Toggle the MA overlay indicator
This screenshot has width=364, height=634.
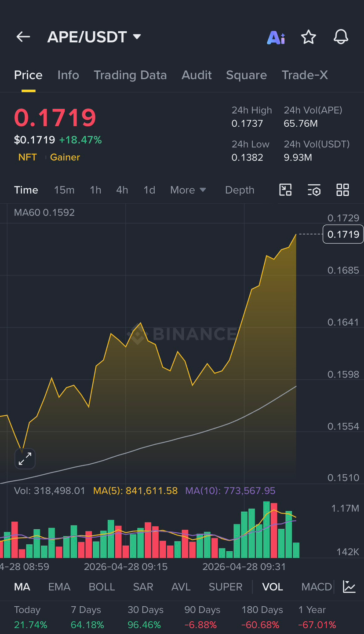22,587
